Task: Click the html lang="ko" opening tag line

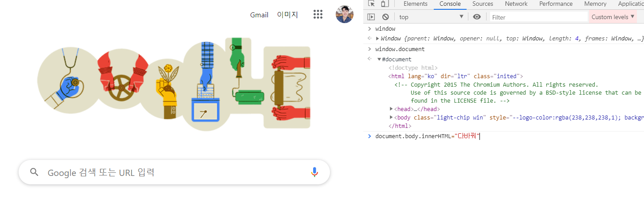Action: tap(456, 76)
